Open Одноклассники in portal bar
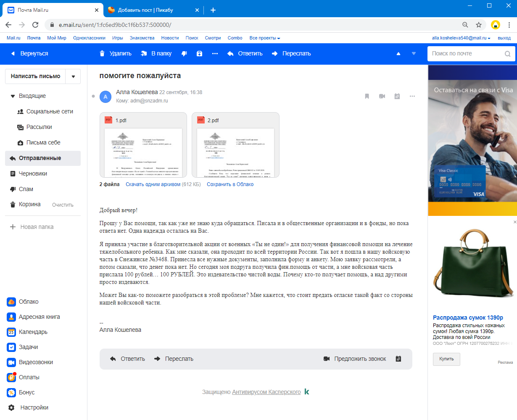 click(89, 38)
